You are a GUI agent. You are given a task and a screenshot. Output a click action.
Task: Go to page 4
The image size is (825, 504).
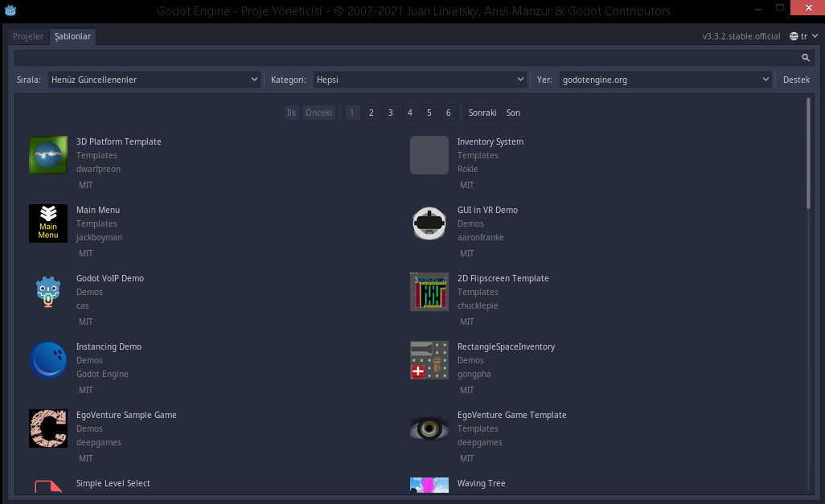(x=410, y=113)
